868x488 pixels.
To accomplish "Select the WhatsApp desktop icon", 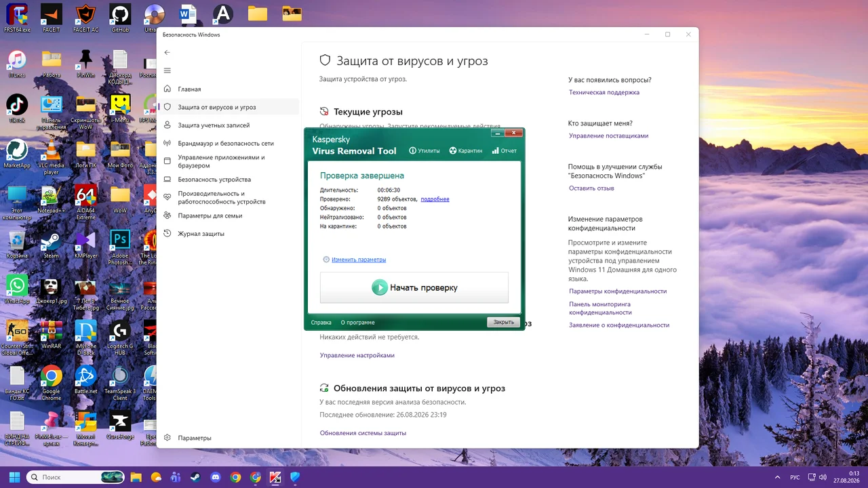I will (17, 289).
